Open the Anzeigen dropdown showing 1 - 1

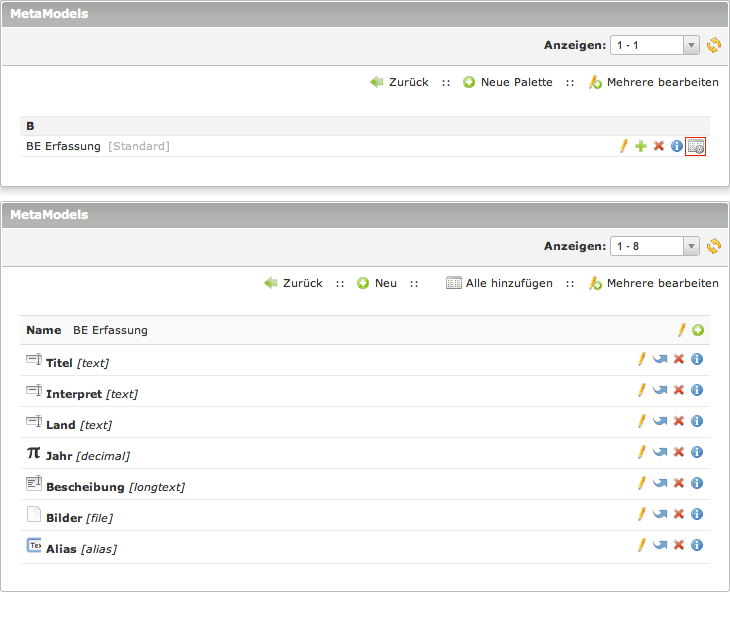656,45
